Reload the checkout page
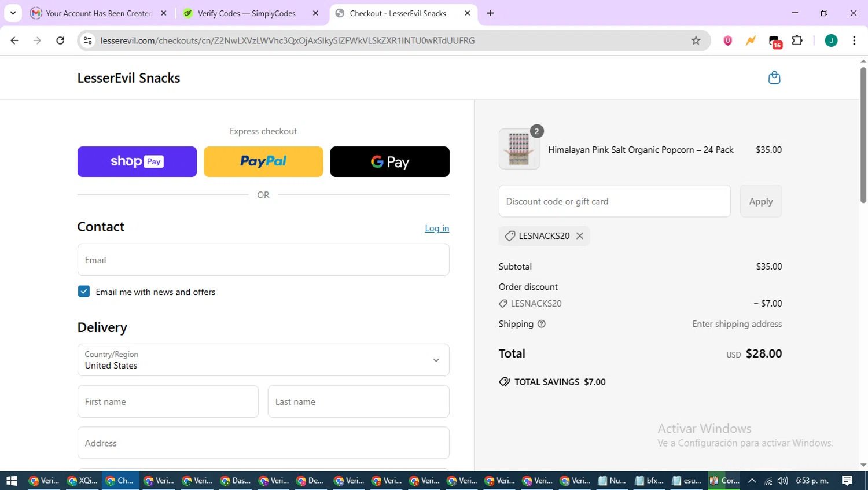The image size is (868, 490). click(x=60, y=40)
